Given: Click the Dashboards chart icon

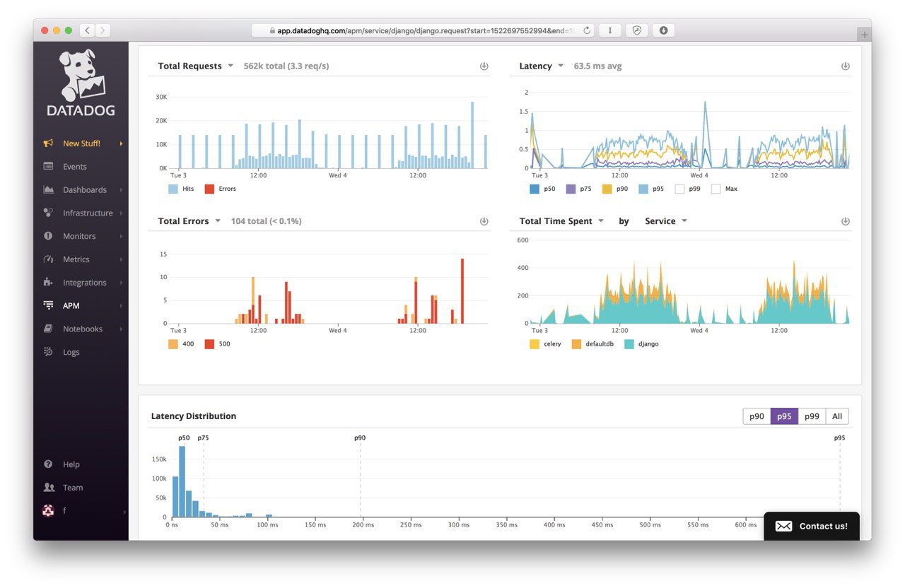Looking at the screenshot, I should (x=48, y=189).
